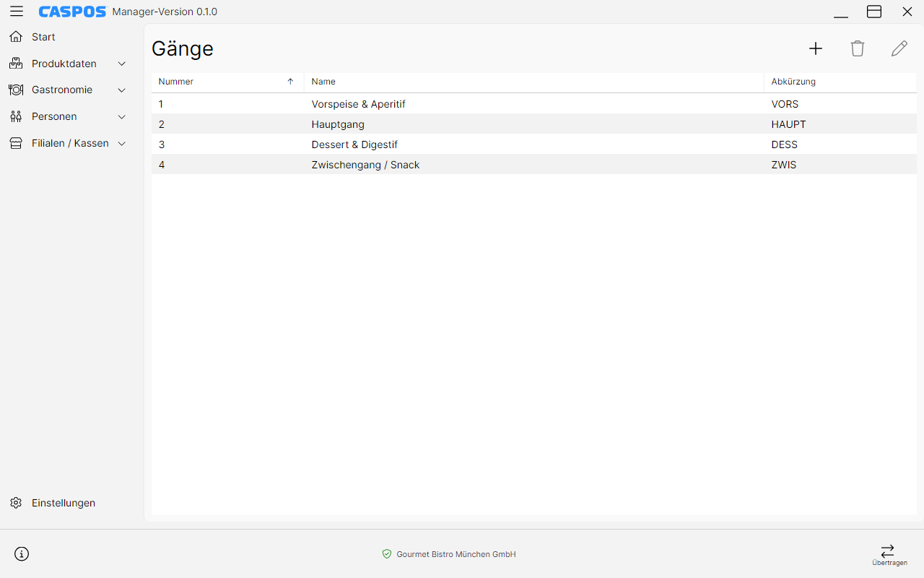The width and height of the screenshot is (924, 578).
Task: Sort by the Nummer column header
Action: pyautogui.click(x=227, y=82)
